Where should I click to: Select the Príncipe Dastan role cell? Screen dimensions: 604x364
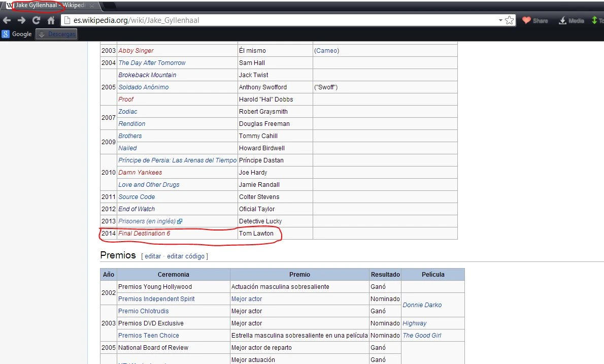275,160
